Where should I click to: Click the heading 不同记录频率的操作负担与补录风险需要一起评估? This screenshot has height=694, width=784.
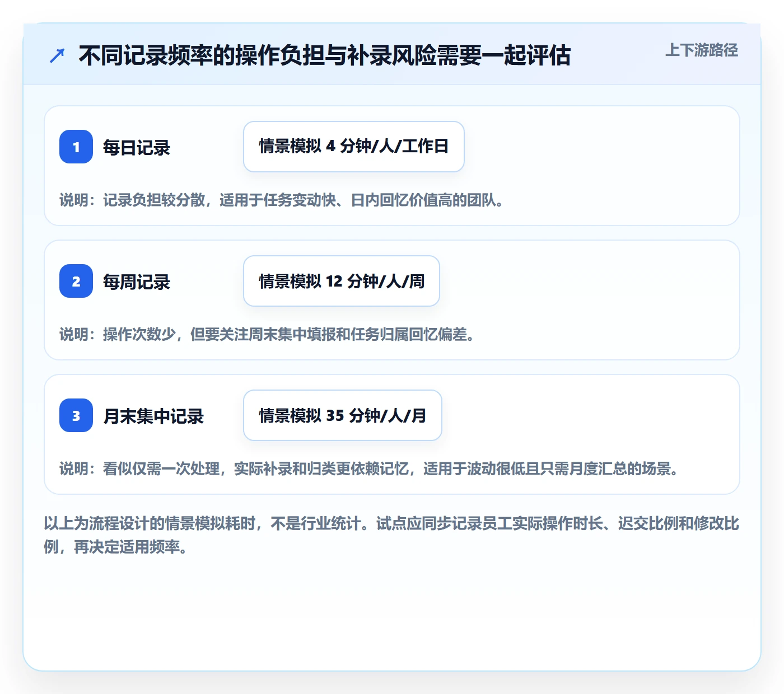(x=325, y=55)
